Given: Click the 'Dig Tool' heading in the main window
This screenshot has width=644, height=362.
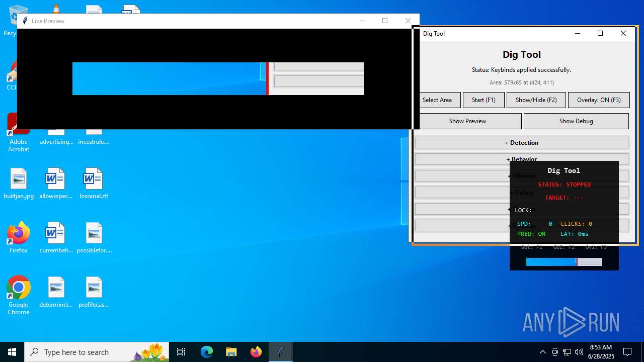Looking at the screenshot, I should point(521,54).
